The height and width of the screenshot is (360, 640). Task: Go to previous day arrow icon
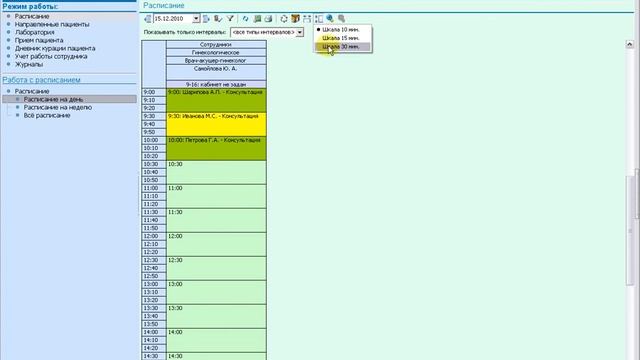coord(147,19)
